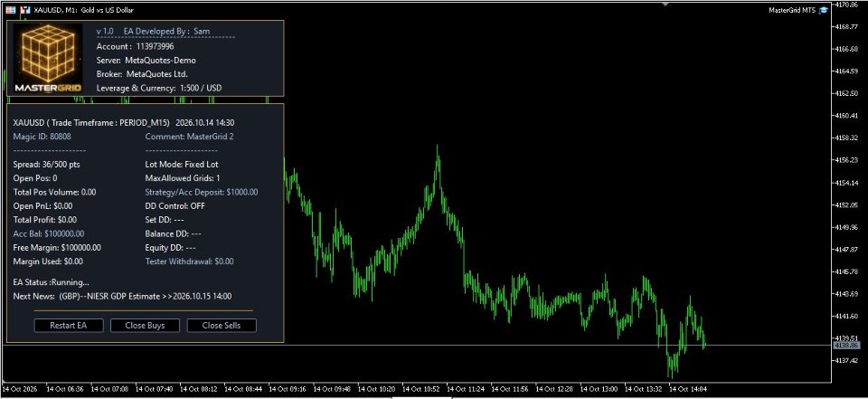Click the Close Sells button
This screenshot has height=399, width=868.
(222, 326)
